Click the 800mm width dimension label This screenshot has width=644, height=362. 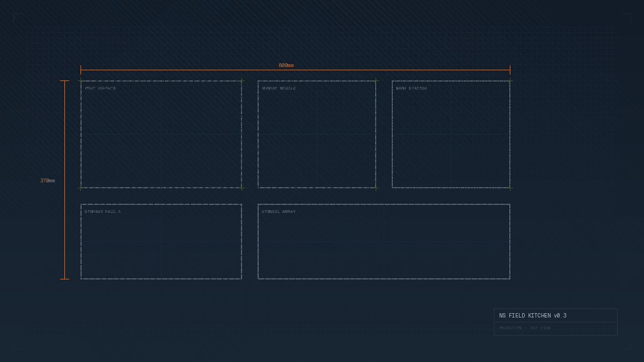click(286, 65)
